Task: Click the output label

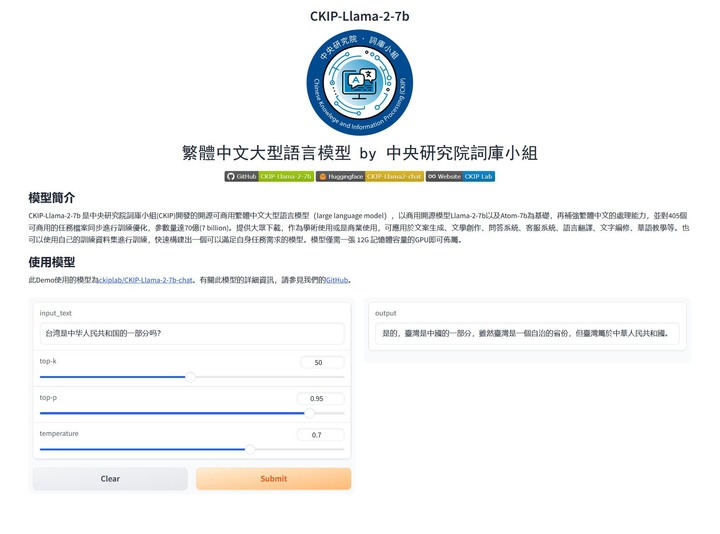Action: 386,313
